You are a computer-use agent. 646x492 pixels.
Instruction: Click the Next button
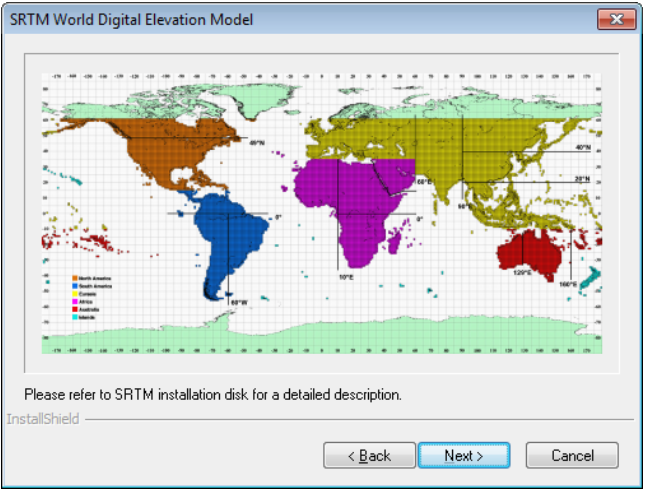pyautogui.click(x=463, y=455)
